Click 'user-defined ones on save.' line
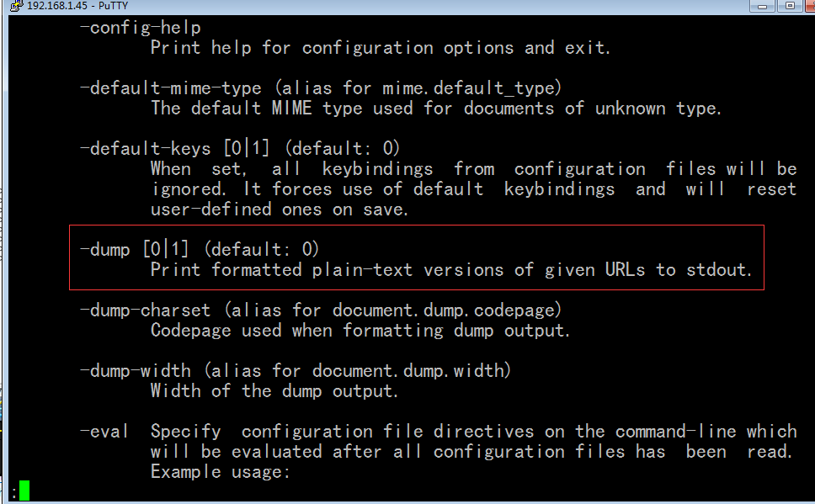Image resolution: width=815 pixels, height=504 pixels. (280, 210)
